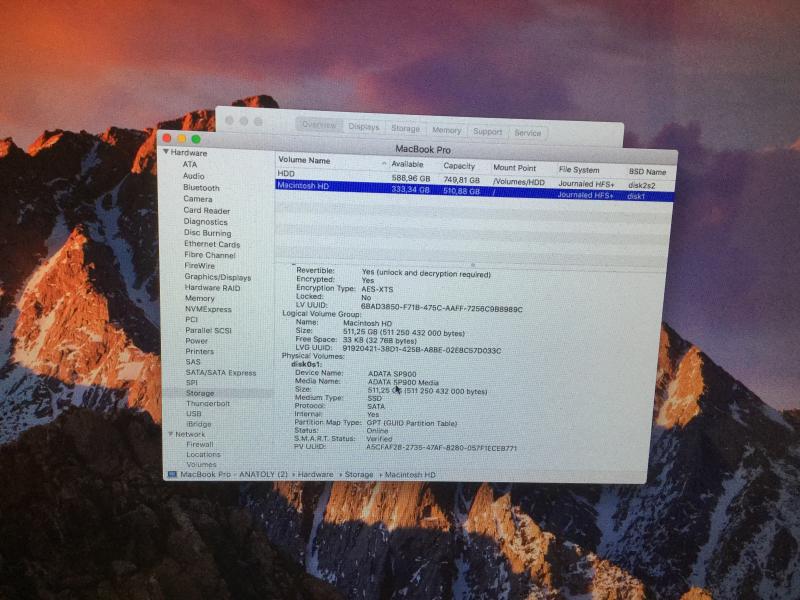Select Thunderbolt in the sidebar
This screenshot has width=800, height=600.
(x=208, y=404)
